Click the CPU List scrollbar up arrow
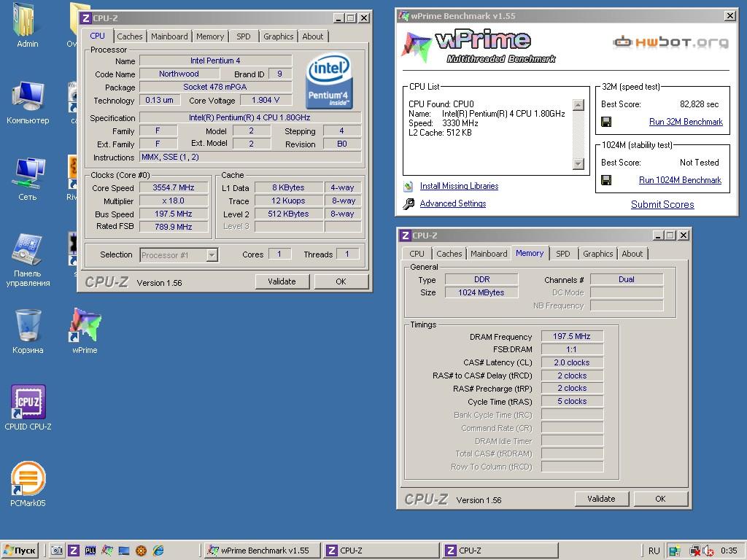This screenshot has width=747, height=560. click(x=578, y=105)
